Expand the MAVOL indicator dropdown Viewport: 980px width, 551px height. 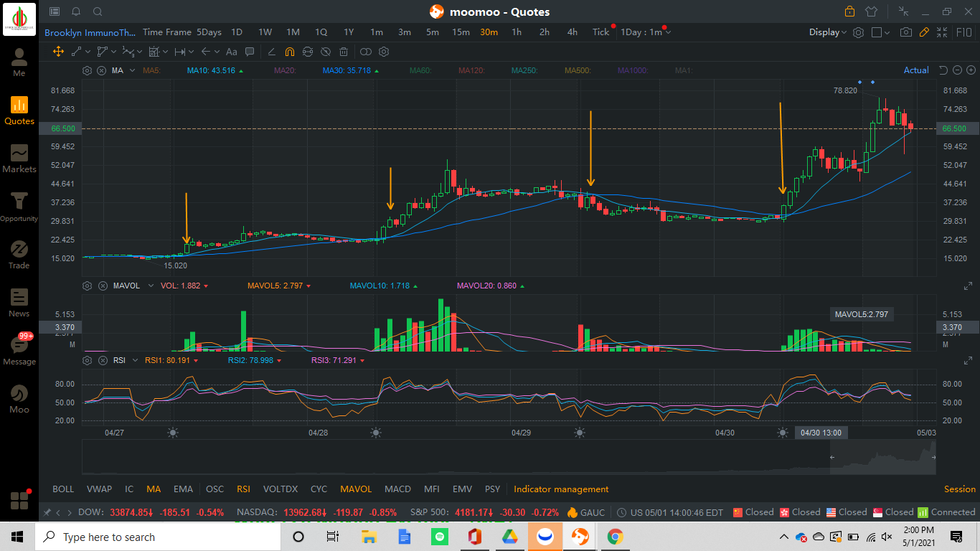pyautogui.click(x=151, y=286)
